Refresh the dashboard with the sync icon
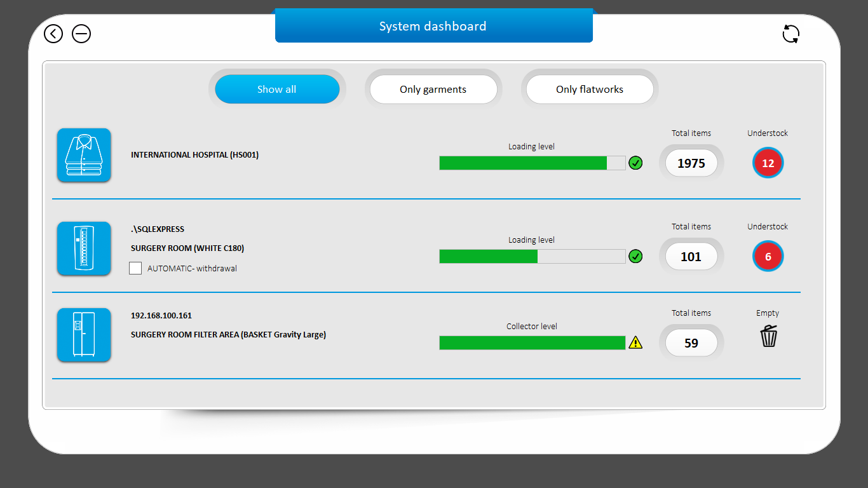This screenshot has height=488, width=868. pyautogui.click(x=790, y=34)
